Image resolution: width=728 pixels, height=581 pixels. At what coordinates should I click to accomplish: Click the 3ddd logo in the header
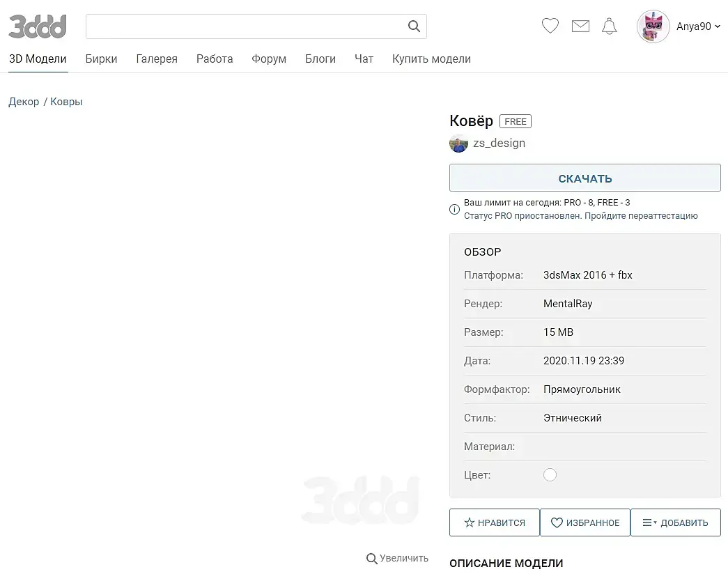click(x=38, y=26)
